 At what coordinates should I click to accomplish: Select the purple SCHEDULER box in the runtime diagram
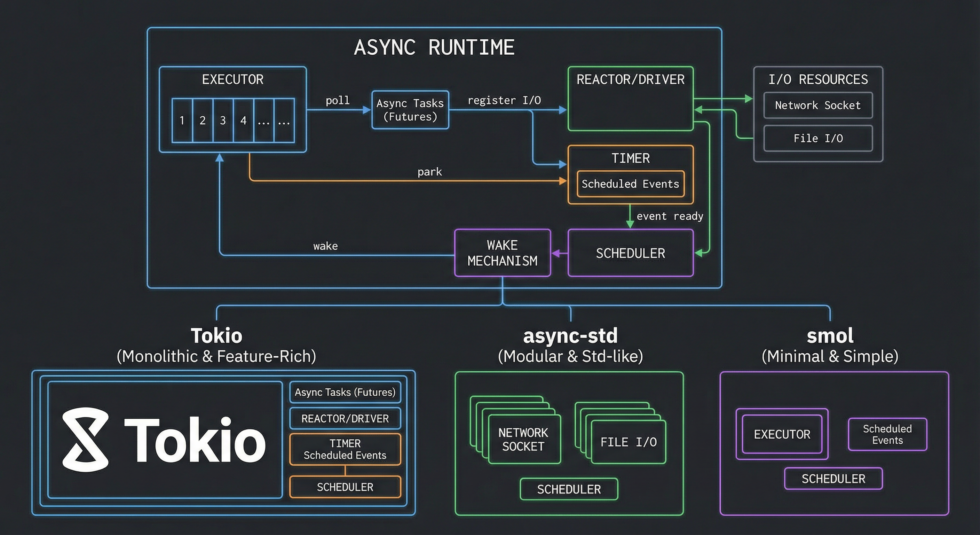point(630,253)
